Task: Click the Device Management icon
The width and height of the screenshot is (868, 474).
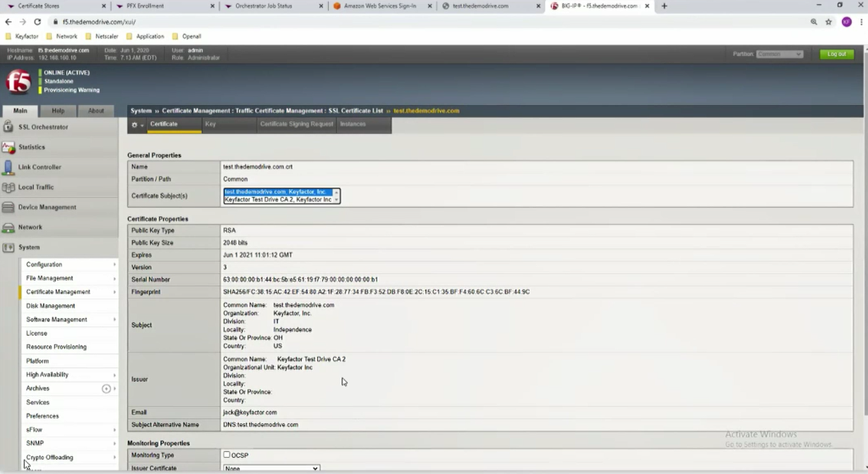Action: pos(8,207)
